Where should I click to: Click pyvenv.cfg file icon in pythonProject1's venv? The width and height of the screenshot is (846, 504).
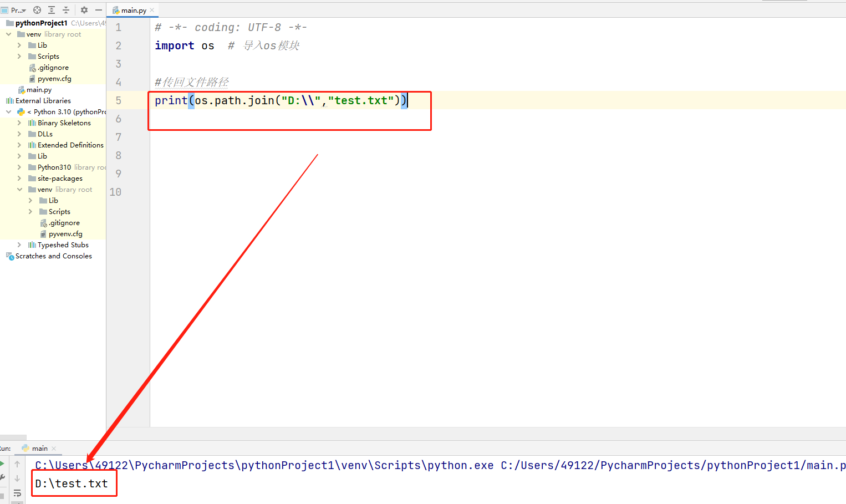(32, 79)
